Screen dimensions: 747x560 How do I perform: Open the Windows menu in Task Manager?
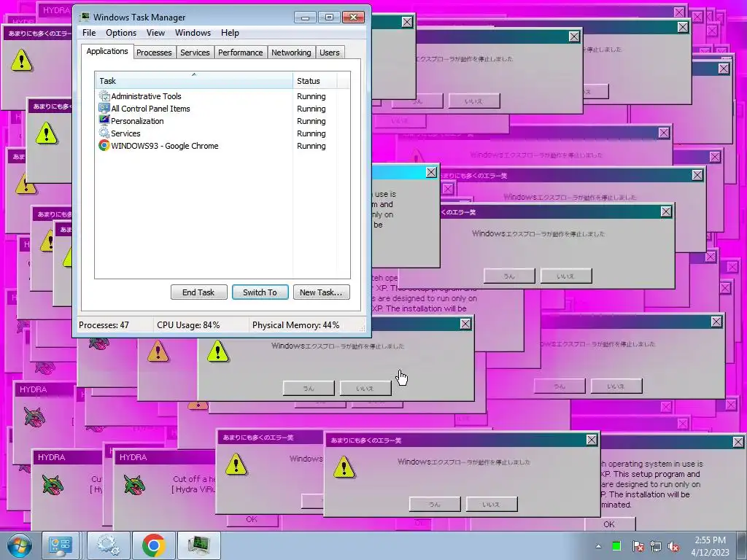[x=193, y=33]
